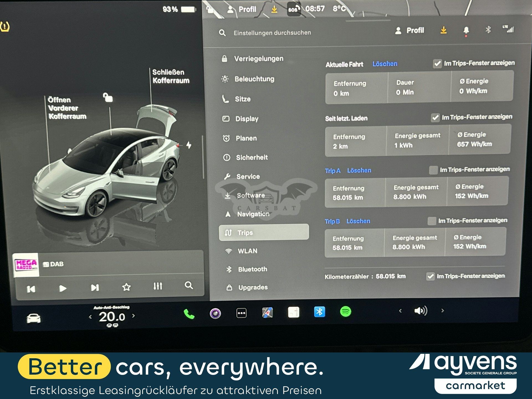
Task: Open the media equalizer sliders icon
Action: [158, 286]
